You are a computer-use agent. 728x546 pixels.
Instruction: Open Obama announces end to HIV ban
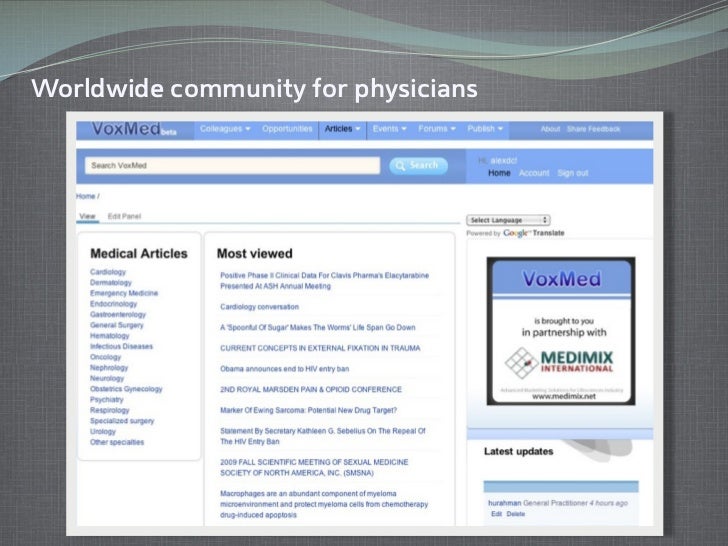(285, 369)
